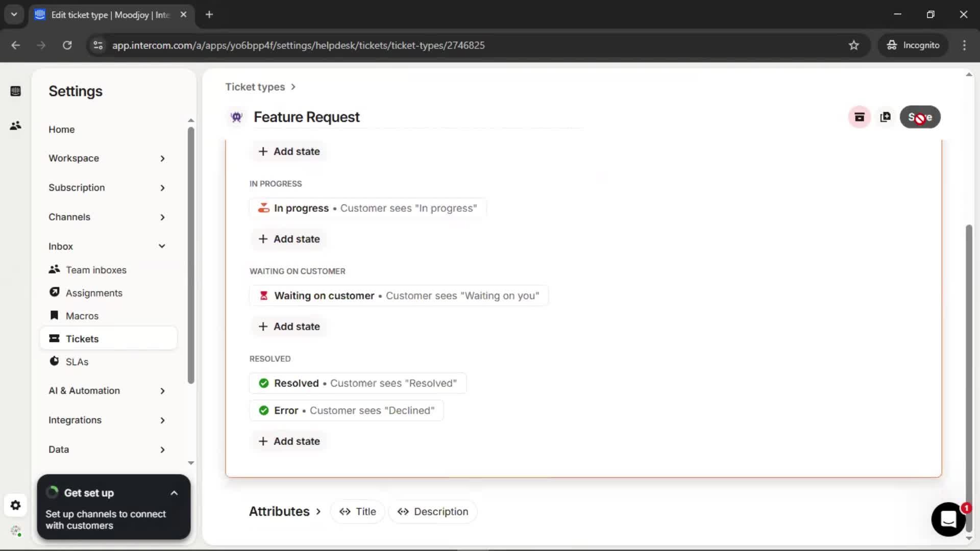Save the Feature Request ticket type

coord(920,117)
